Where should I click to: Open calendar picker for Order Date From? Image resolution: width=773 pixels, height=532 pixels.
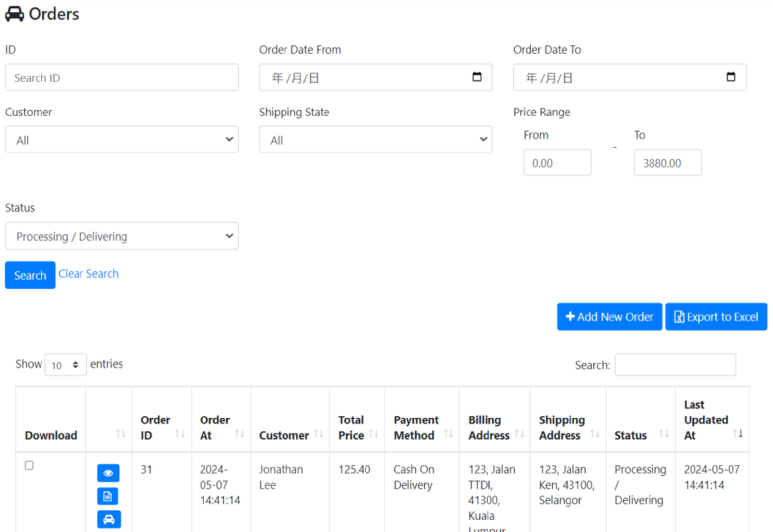coord(477,77)
